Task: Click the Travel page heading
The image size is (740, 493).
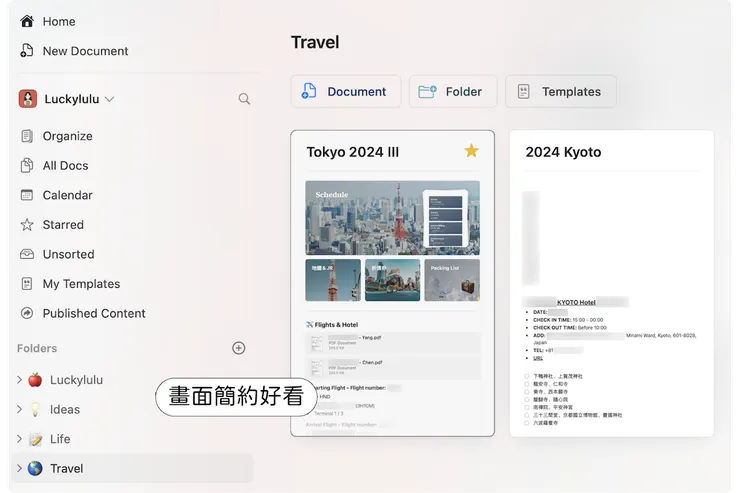Action: pyautogui.click(x=315, y=42)
